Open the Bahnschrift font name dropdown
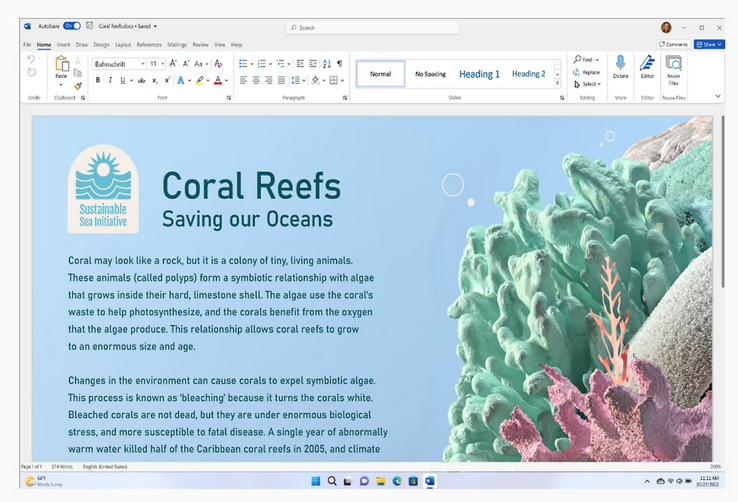Viewport: 738px width, 502px height. 143,63
